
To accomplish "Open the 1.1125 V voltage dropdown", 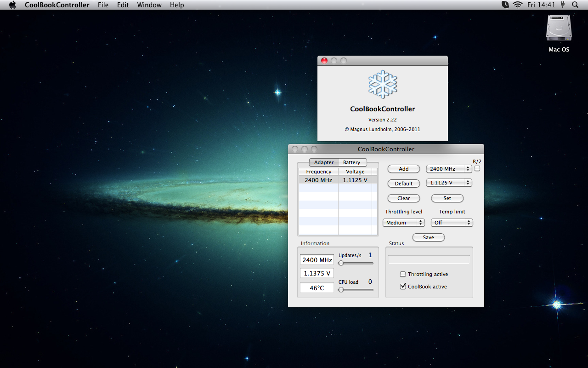I will coord(449,183).
